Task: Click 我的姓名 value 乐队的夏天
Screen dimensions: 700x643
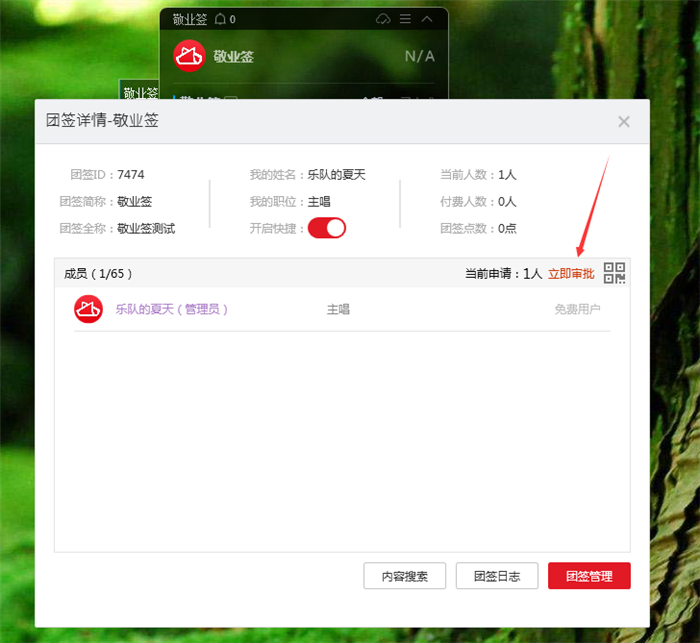Action: [337, 175]
